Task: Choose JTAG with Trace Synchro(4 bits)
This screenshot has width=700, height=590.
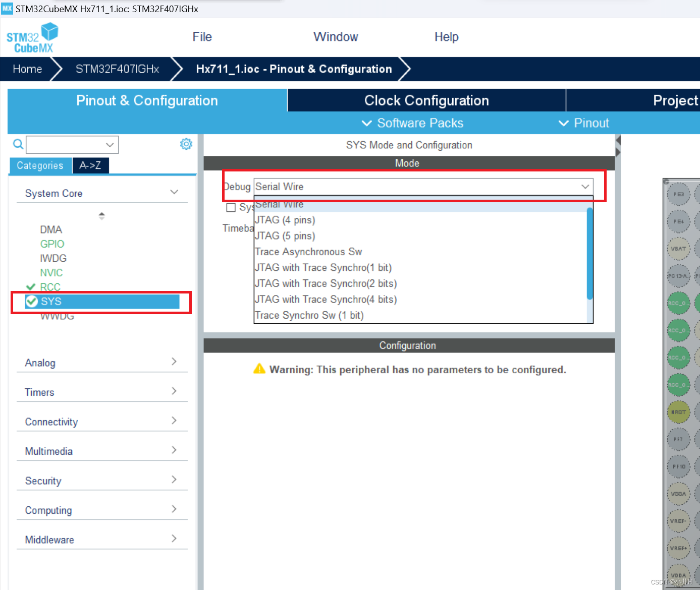Action: (x=420, y=299)
